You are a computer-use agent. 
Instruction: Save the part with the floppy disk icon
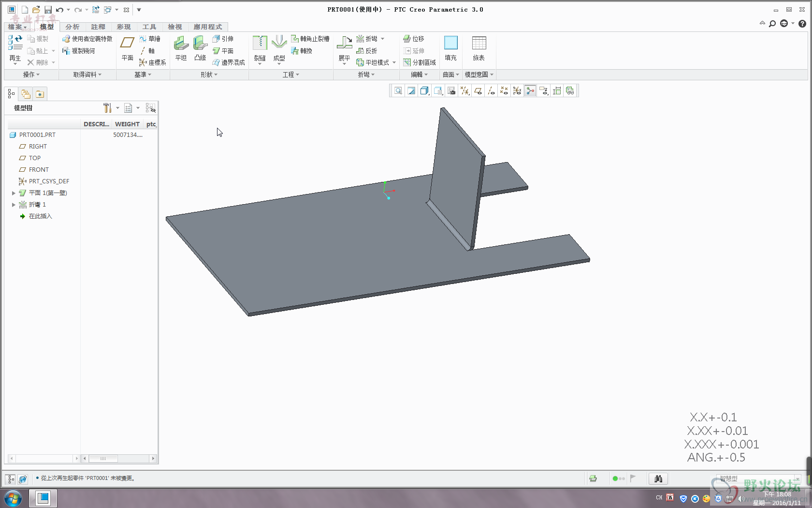point(48,10)
